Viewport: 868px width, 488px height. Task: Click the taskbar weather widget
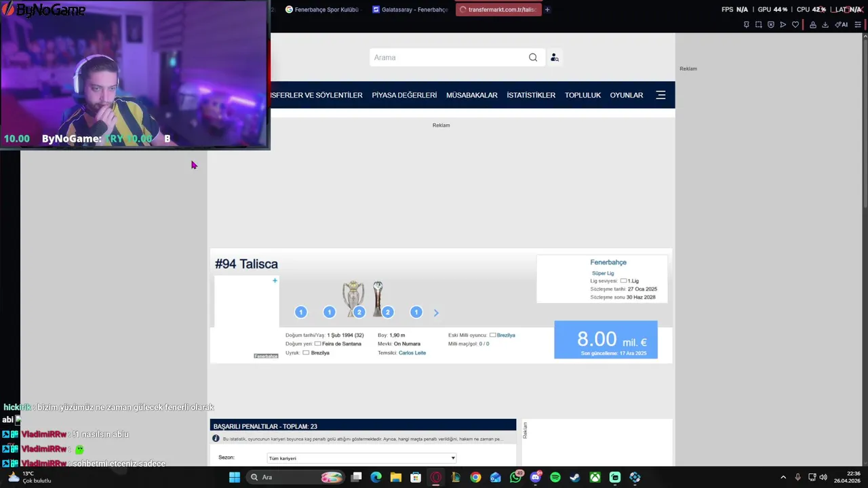(x=28, y=477)
